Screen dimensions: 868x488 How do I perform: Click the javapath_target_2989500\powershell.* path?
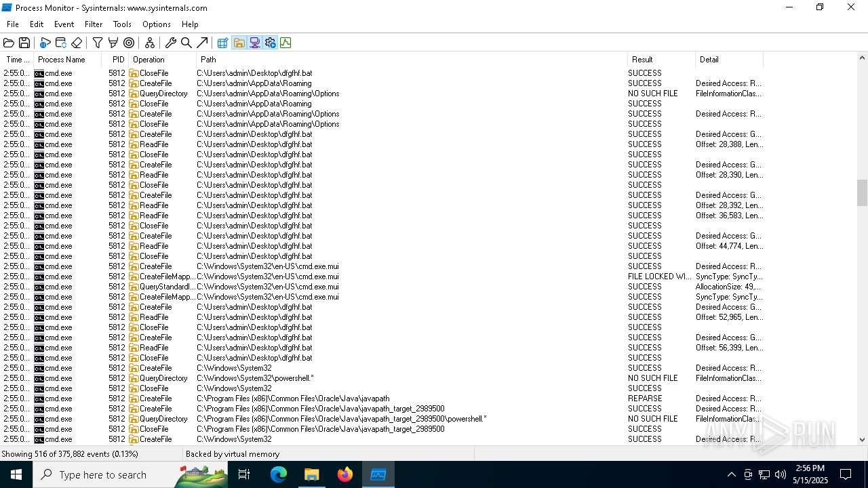click(342, 419)
